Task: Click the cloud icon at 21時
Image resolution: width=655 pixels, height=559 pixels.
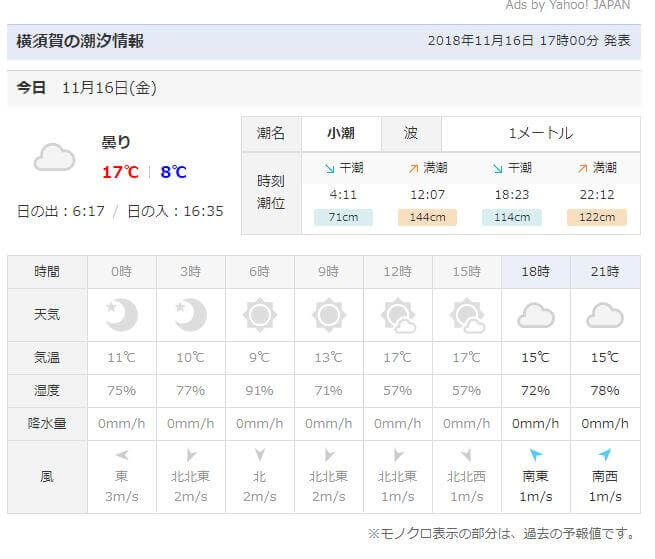Action: point(605,315)
